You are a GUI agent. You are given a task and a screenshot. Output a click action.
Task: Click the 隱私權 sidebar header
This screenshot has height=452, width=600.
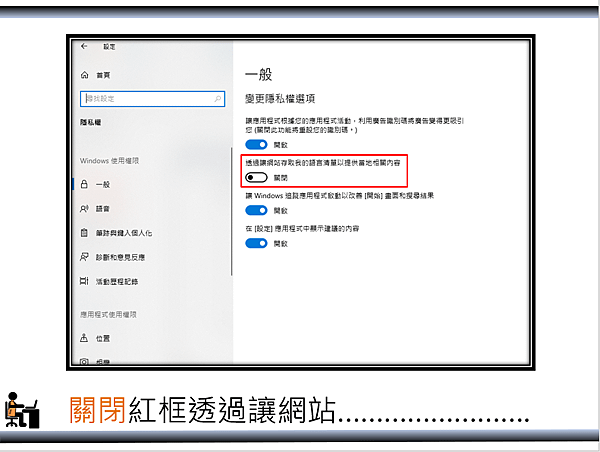(91, 122)
